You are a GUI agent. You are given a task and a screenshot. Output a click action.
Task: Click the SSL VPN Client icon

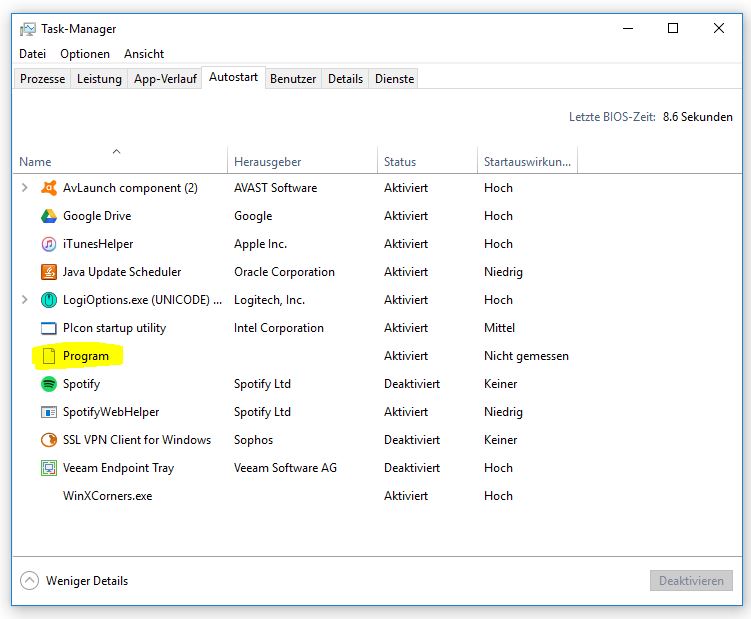tap(49, 440)
